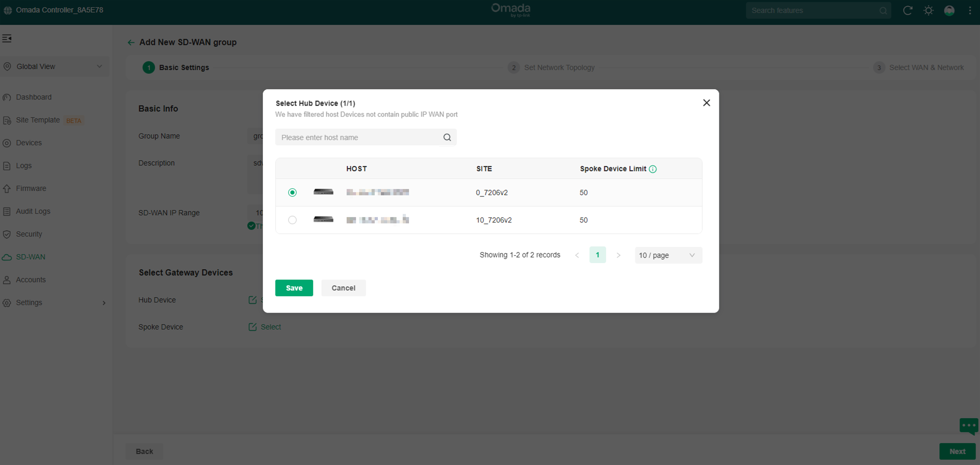Click the Logs sidebar icon
Screen dimensions: 980x465
pos(7,166)
